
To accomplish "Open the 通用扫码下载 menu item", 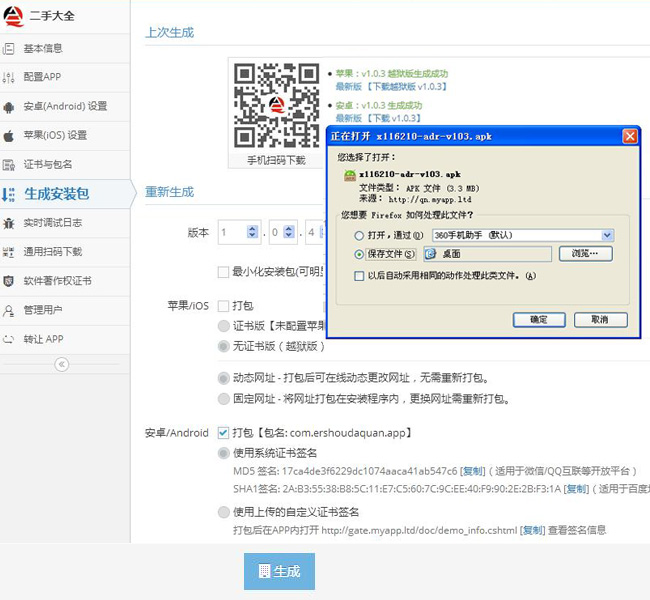I will coord(65,252).
